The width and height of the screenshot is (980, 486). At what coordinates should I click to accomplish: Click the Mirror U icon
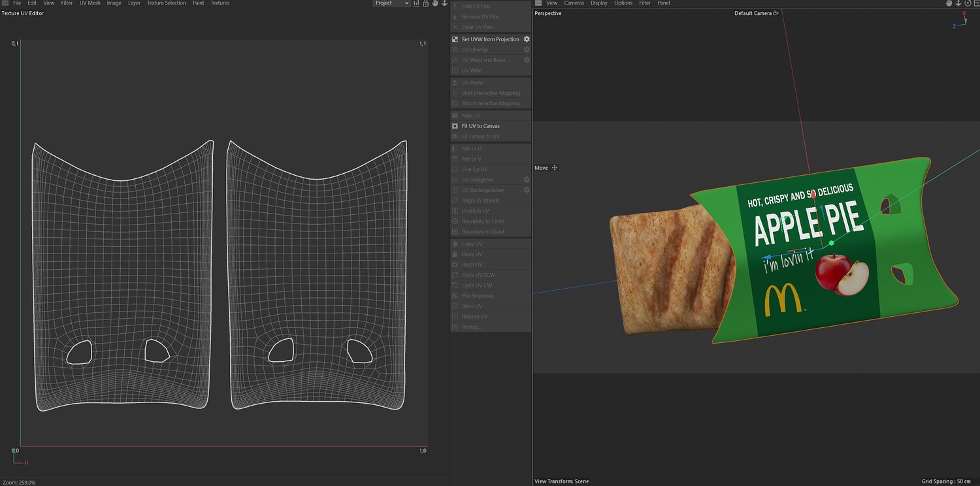pyautogui.click(x=455, y=149)
